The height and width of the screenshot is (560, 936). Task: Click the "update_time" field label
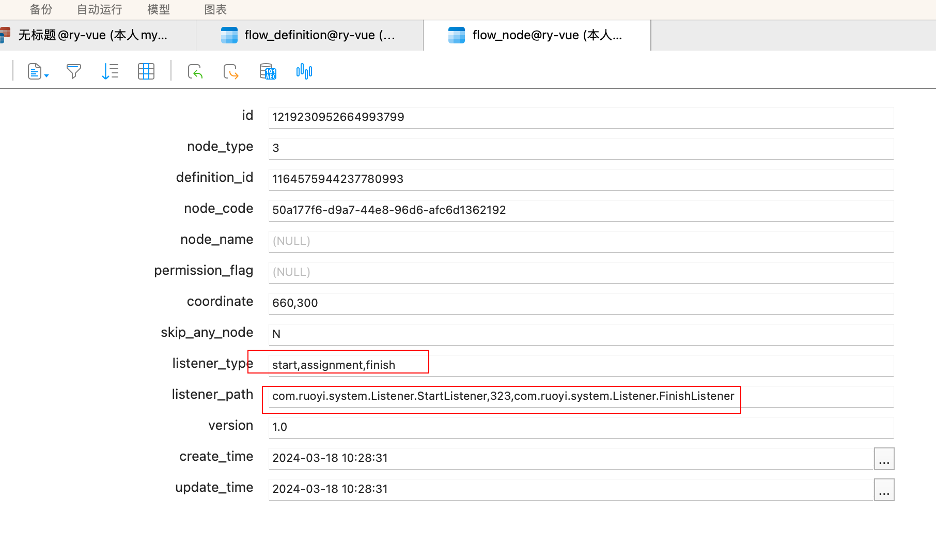click(214, 488)
